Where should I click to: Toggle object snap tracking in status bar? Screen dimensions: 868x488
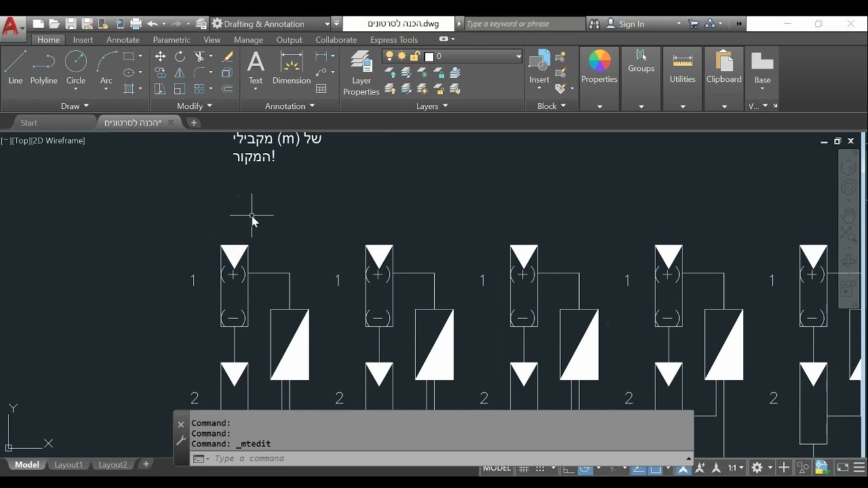639,468
